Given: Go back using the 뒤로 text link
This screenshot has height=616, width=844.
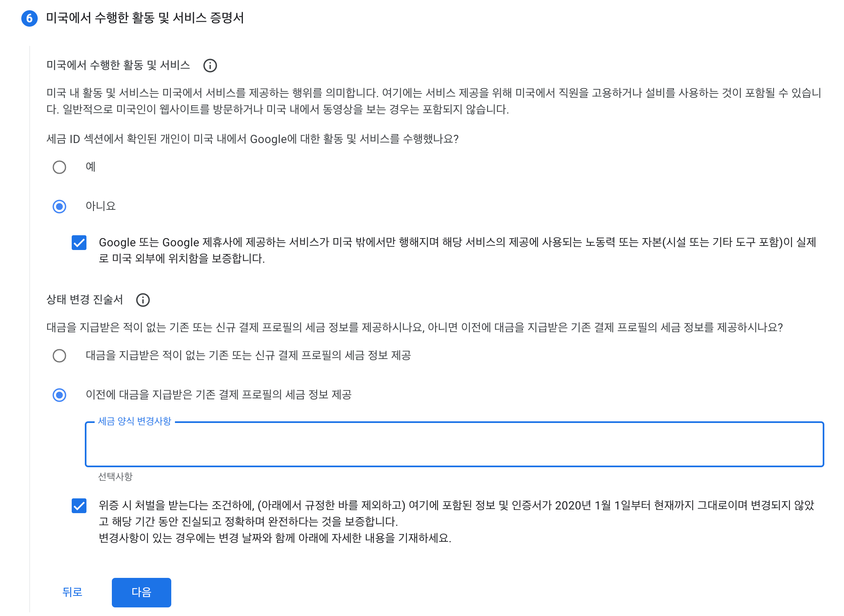Looking at the screenshot, I should (72, 592).
